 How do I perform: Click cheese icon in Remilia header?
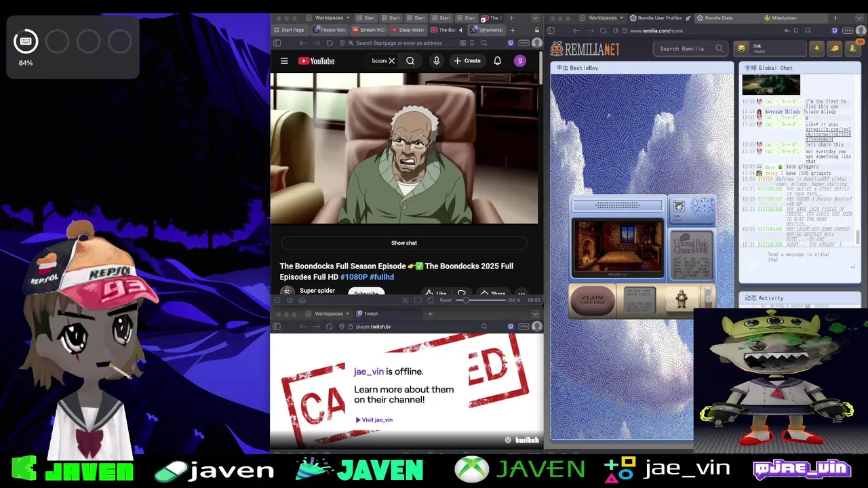click(835, 48)
